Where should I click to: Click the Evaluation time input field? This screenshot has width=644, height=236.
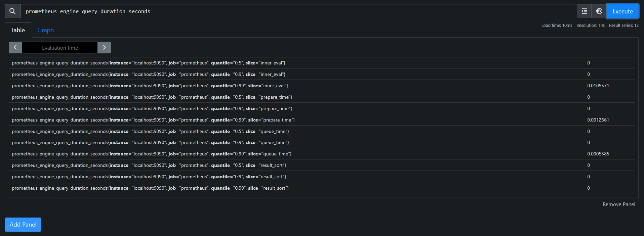(60, 47)
